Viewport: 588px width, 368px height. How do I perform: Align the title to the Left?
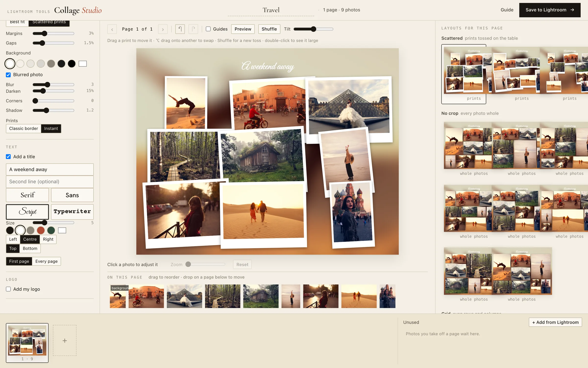13,239
